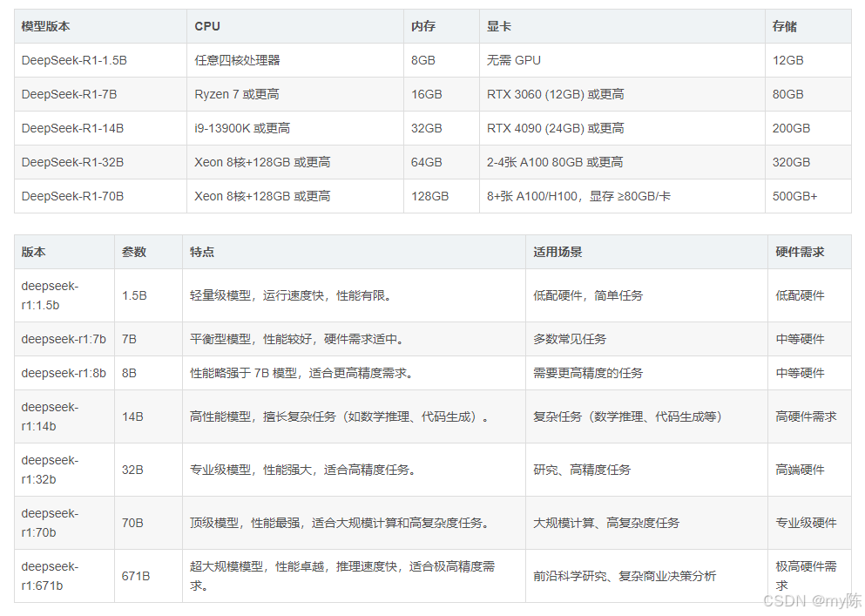Click the 'CPU' column header

(x=295, y=26)
